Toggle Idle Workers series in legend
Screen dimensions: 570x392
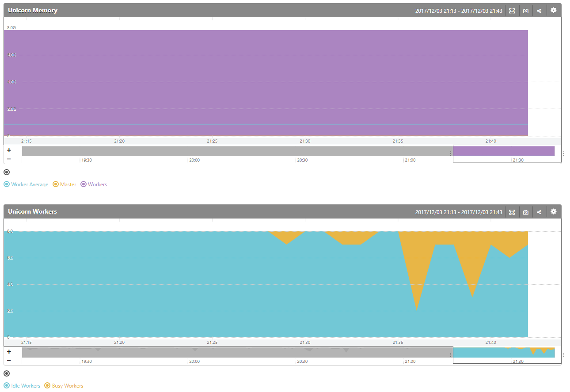coord(22,386)
